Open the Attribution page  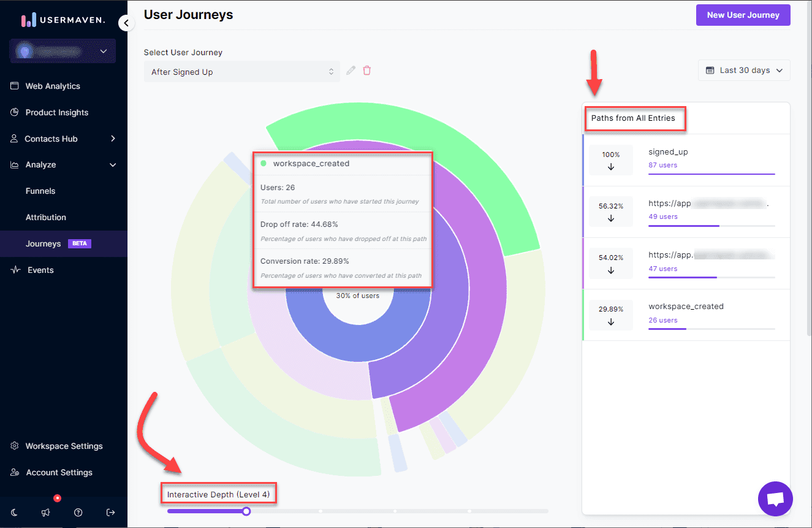pyautogui.click(x=46, y=218)
